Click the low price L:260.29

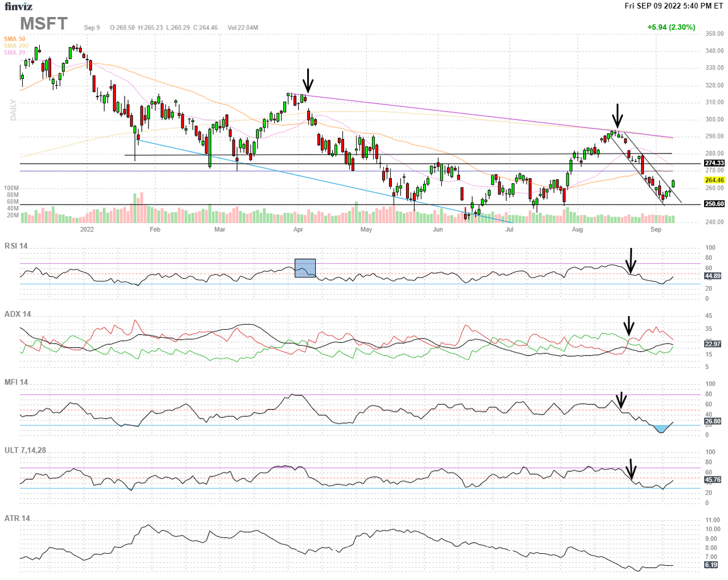[x=177, y=27]
